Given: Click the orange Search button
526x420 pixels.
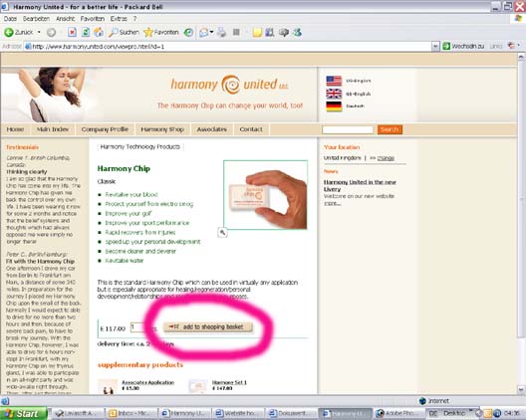Looking at the screenshot, I should [x=390, y=129].
